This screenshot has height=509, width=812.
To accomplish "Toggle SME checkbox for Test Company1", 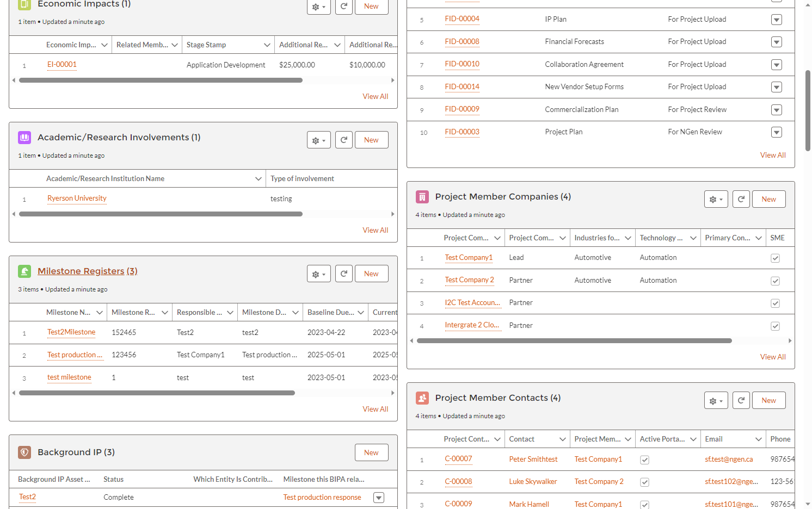I will tap(775, 258).
